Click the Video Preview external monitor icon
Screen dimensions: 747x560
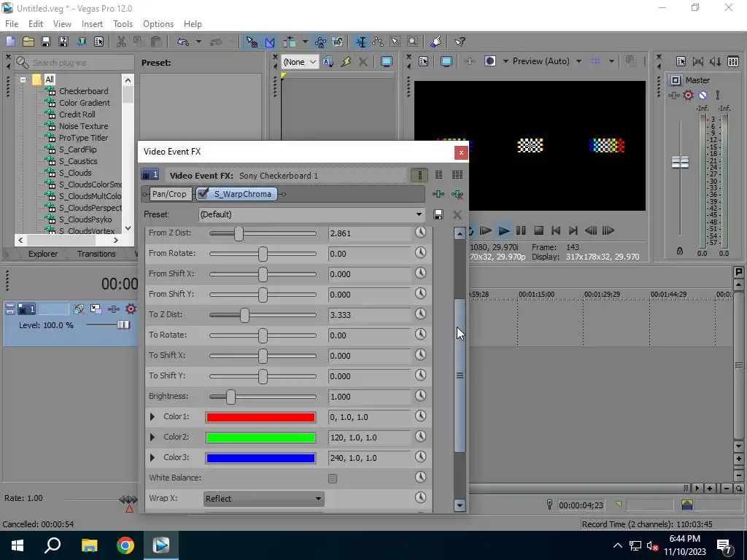[446, 61]
